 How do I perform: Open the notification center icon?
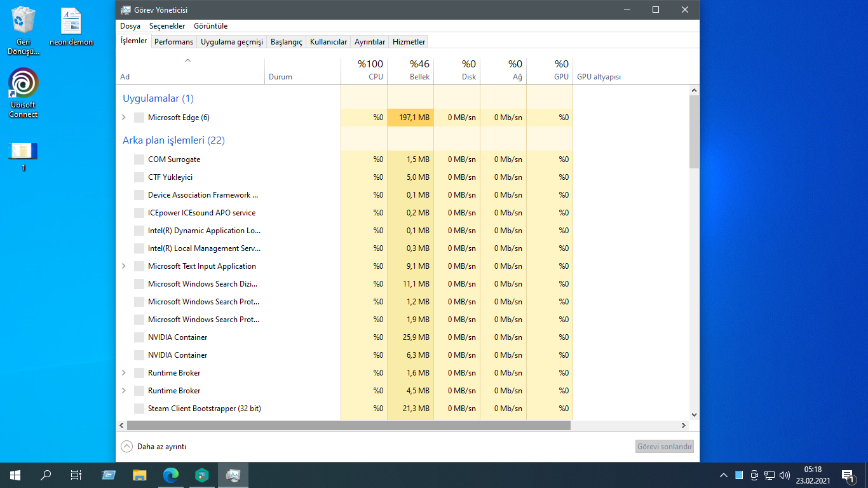(x=847, y=475)
